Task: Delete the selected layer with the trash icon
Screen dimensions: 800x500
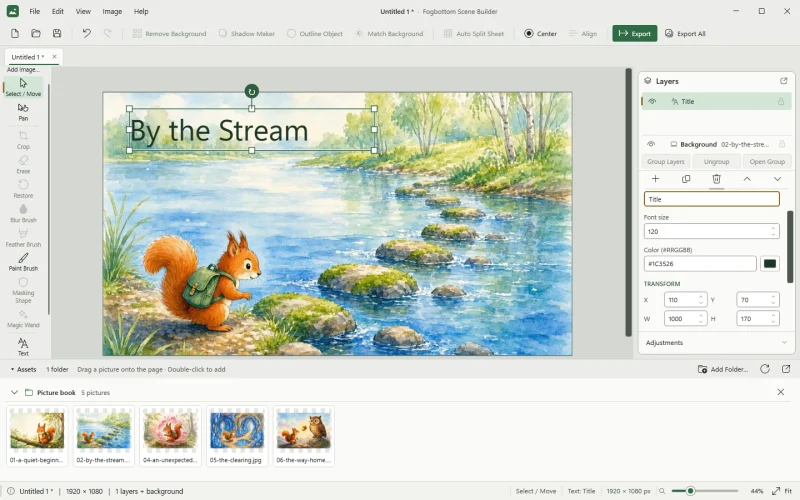Action: (x=716, y=179)
